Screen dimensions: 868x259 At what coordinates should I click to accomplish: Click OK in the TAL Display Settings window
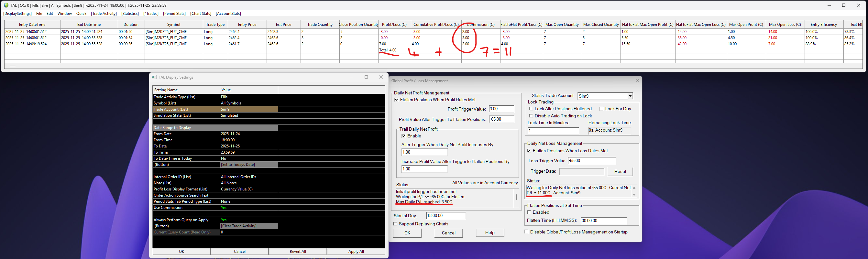point(181,252)
